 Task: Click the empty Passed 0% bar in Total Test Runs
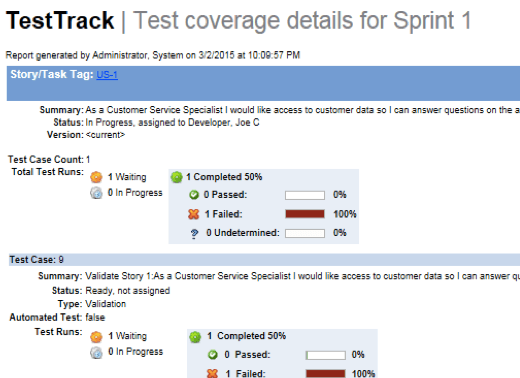(x=305, y=195)
